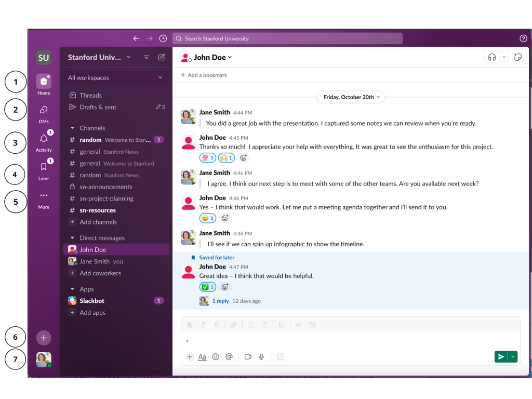Start a huddle with John Doe

[x=491, y=57]
